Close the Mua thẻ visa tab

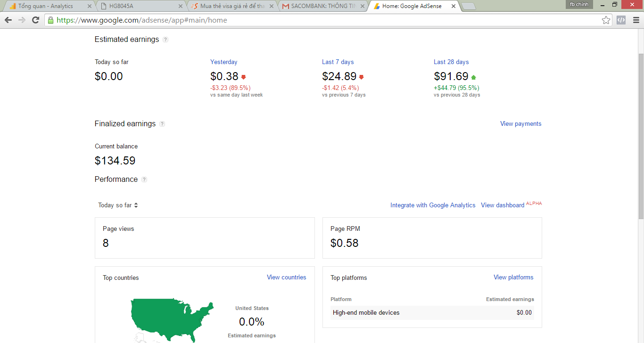tap(271, 6)
